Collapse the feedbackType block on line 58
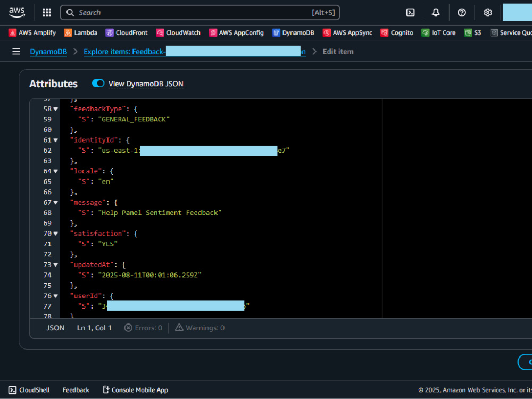532x399 pixels. coord(56,109)
